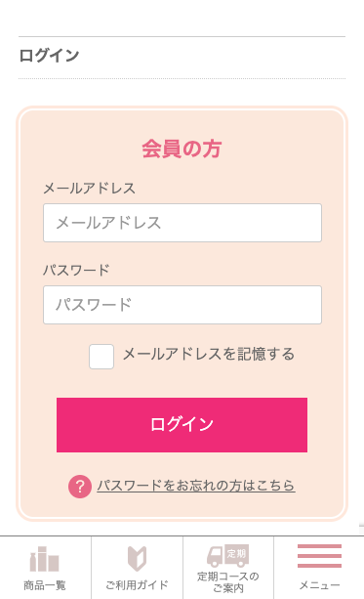Tap the ご利用ガイド beginner leaf icon
The height and width of the screenshot is (599, 364).
click(x=137, y=559)
